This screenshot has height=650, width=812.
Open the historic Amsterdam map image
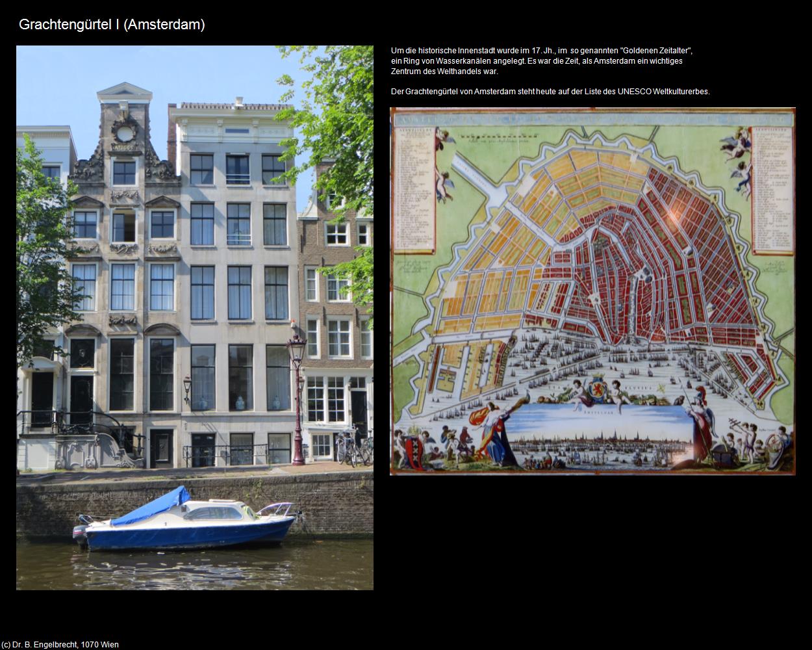click(592, 291)
